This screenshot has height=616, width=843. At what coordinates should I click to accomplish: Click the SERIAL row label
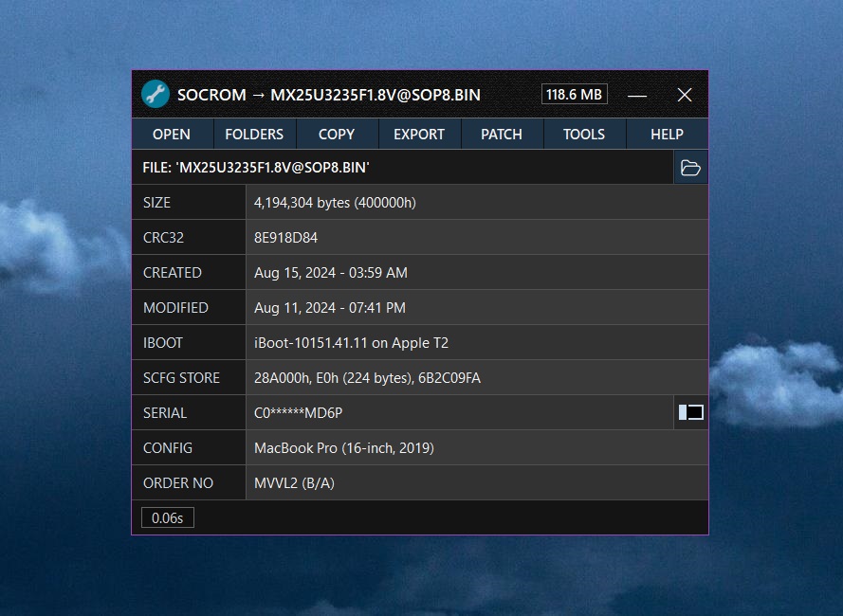165,413
